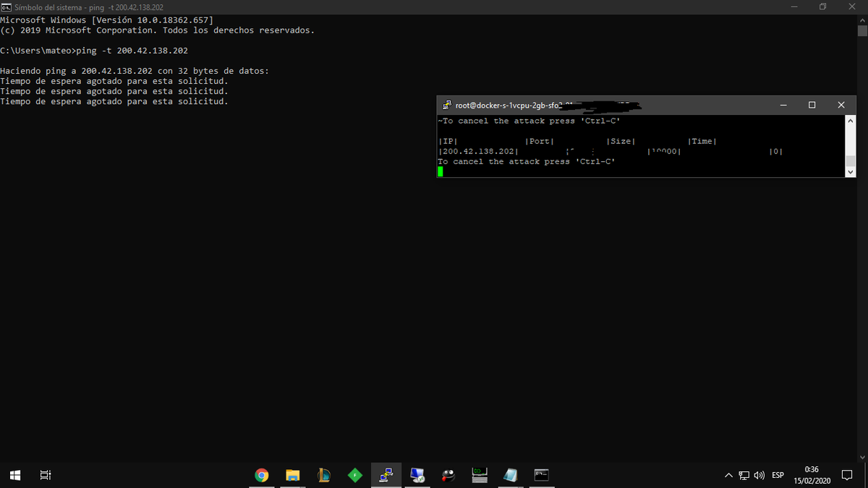This screenshot has height=488, width=868.
Task: Click the PuTTY scrollbar up arrow
Action: (851, 121)
